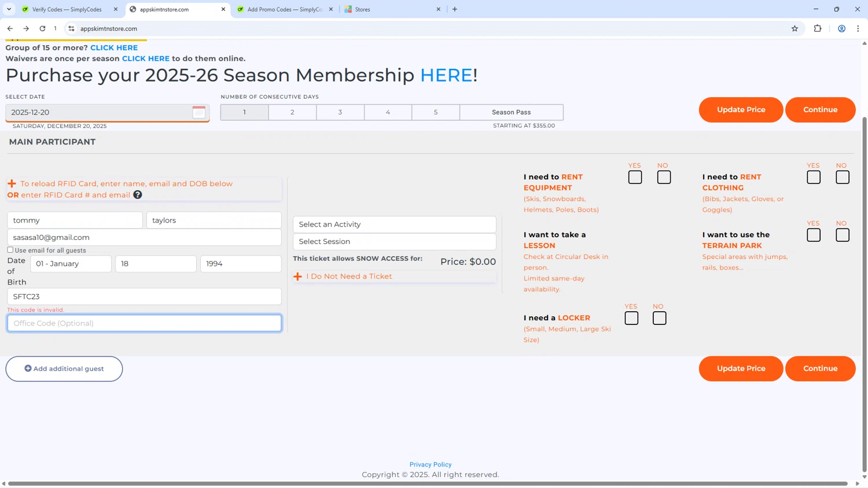Check YES for Rent Equipment
Viewport: 868px width, 488px height.
coord(635,177)
